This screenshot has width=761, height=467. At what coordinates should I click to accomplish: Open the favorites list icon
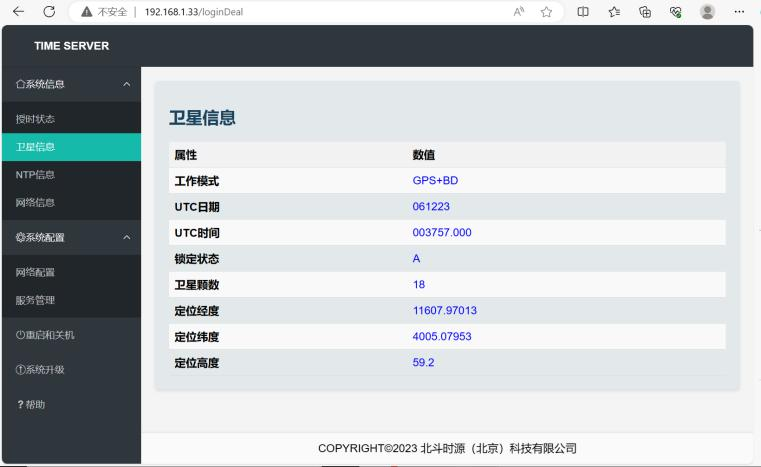(614, 12)
